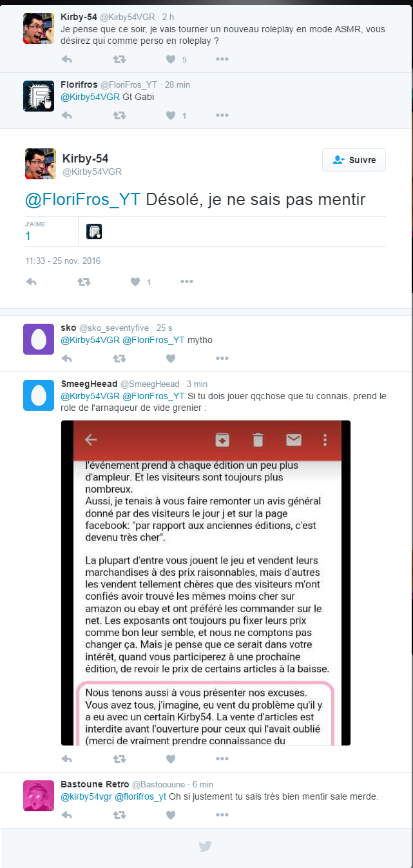413x868 pixels.
Task: Retweet the main Désolé tweet
Action: pyautogui.click(x=84, y=282)
